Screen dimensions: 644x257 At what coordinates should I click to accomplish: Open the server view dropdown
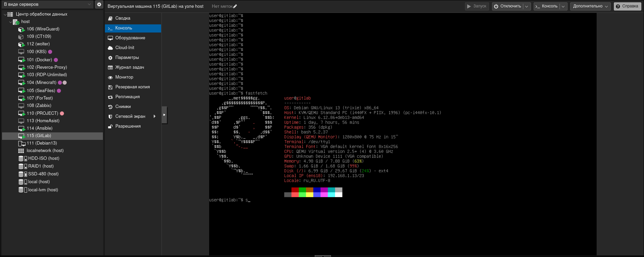click(89, 4)
